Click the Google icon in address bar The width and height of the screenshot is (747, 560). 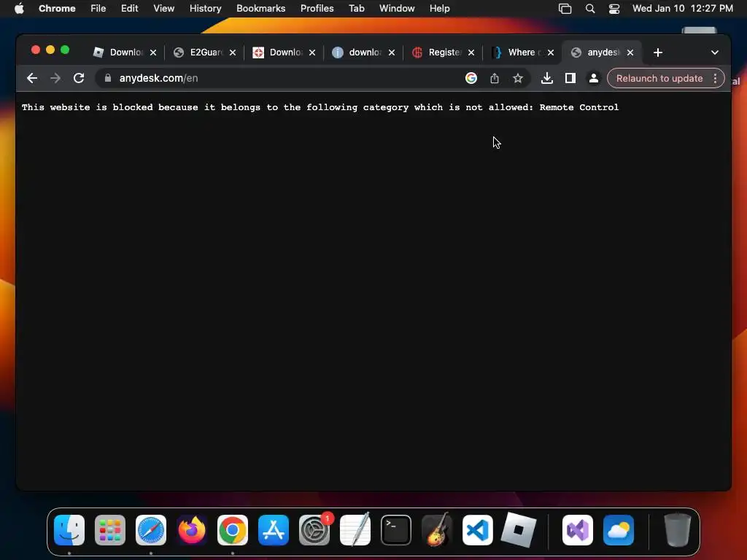point(471,78)
